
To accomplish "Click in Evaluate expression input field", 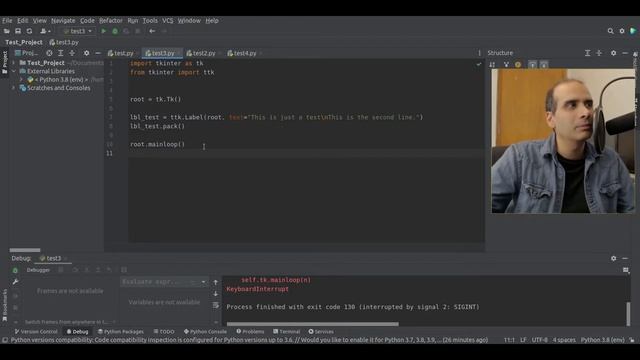I will 159,282.
